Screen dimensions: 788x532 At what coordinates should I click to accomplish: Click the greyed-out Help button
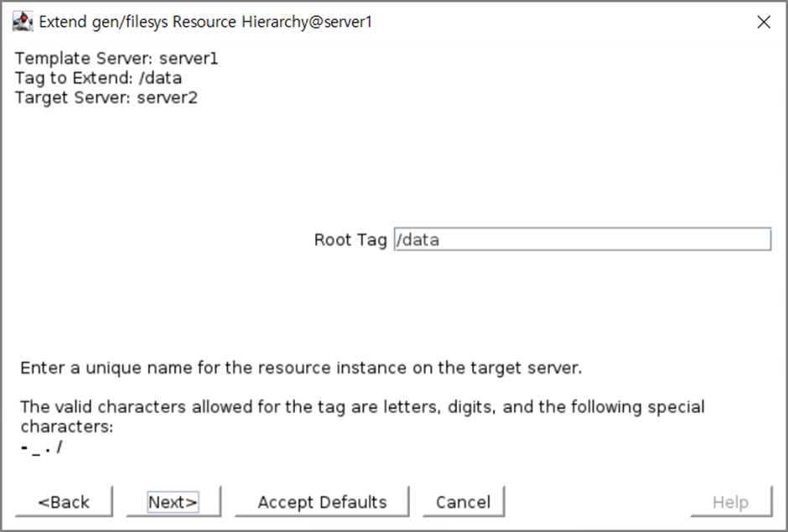point(731,501)
